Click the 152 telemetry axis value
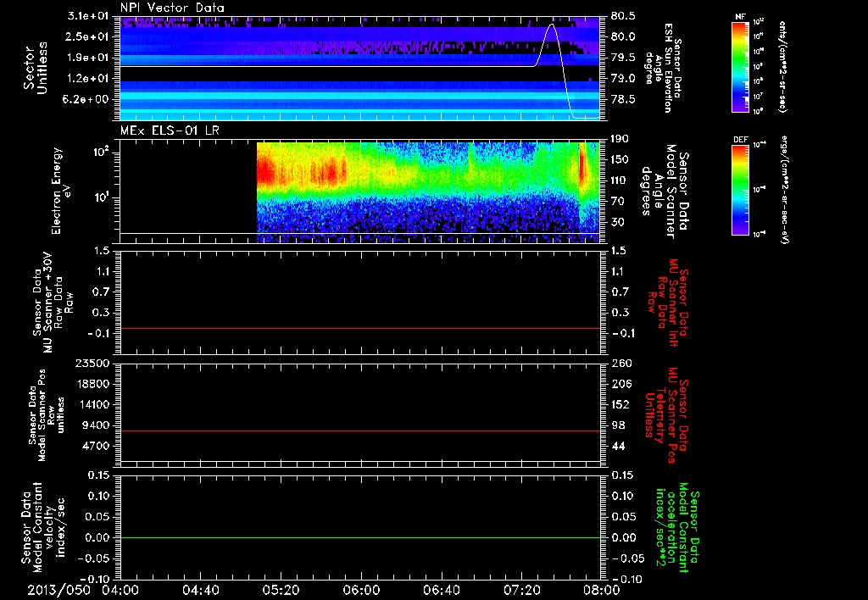This screenshot has height=600, width=868. tap(620, 404)
